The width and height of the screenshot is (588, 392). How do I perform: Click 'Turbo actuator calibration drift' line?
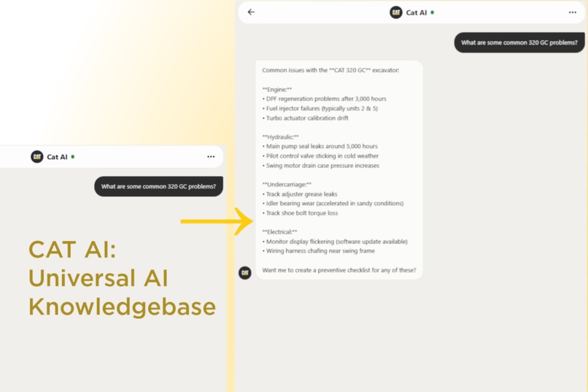[305, 118]
